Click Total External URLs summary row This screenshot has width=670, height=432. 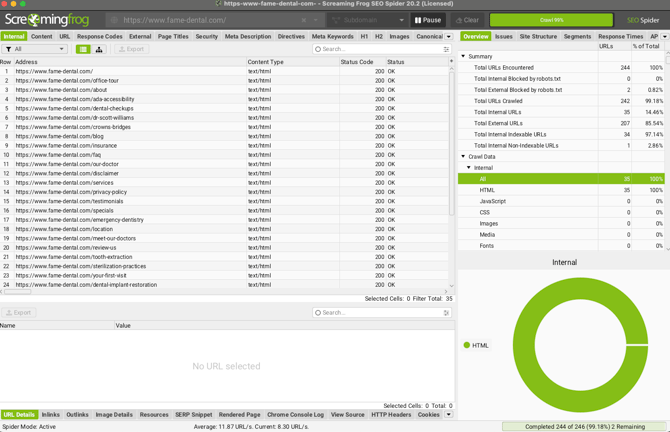coord(561,123)
